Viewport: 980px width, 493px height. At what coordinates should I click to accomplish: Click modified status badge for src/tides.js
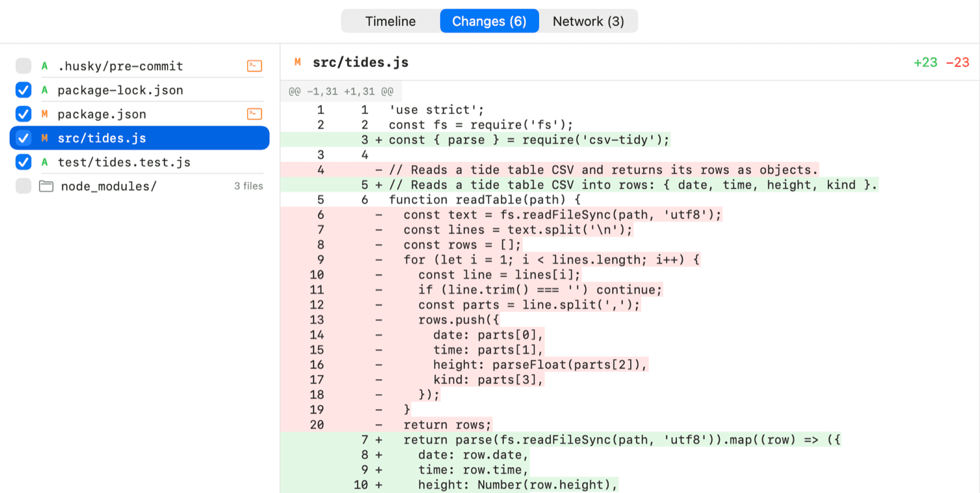pyautogui.click(x=44, y=138)
